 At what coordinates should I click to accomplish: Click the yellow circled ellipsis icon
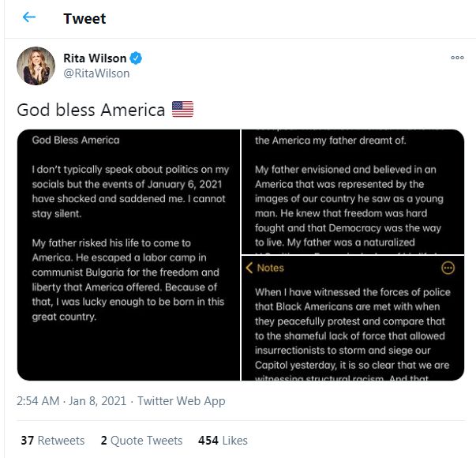point(448,268)
